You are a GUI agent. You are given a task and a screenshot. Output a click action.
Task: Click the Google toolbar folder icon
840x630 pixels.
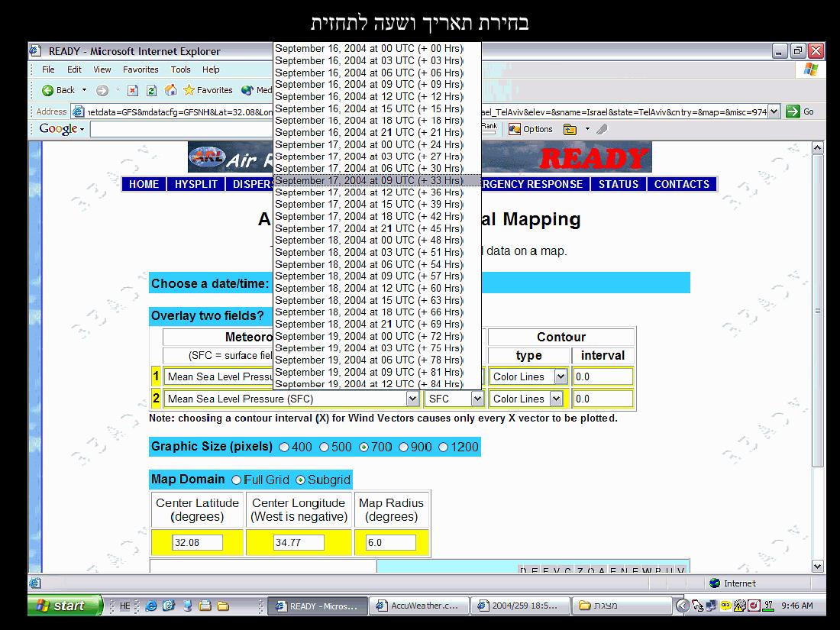point(570,129)
